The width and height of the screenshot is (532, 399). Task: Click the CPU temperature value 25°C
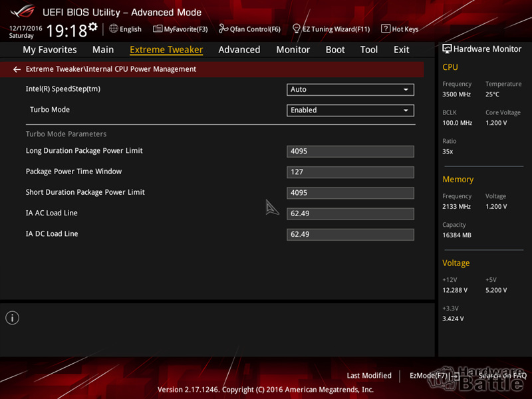pos(492,94)
